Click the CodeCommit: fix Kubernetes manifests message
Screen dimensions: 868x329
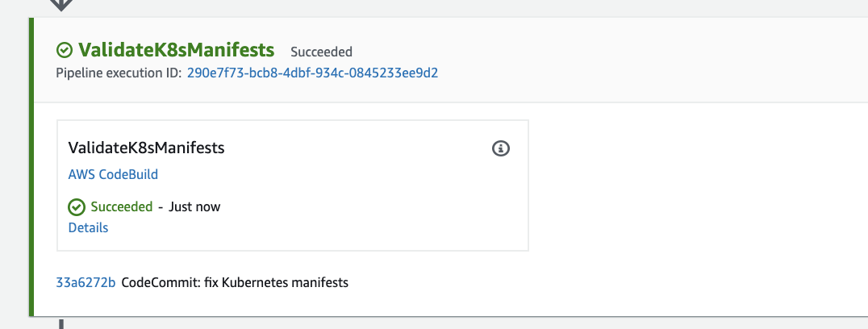pos(235,282)
